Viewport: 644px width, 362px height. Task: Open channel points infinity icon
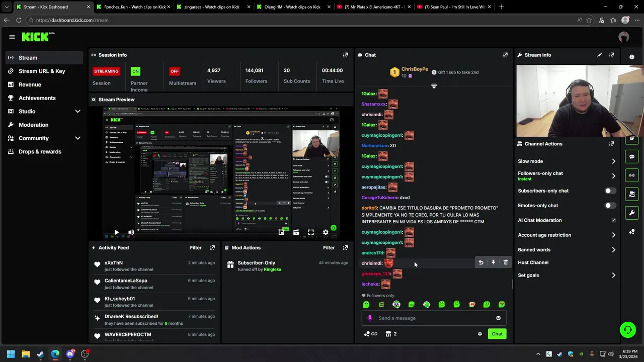tap(370, 334)
